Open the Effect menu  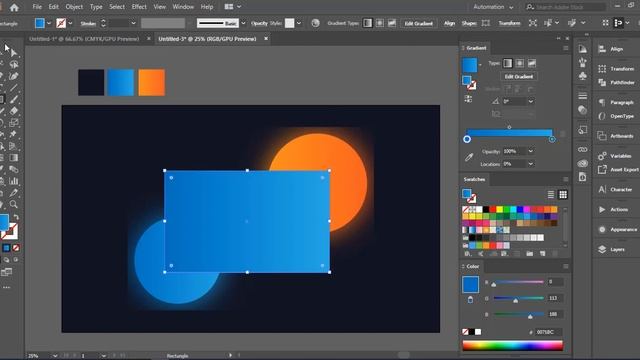tap(139, 7)
